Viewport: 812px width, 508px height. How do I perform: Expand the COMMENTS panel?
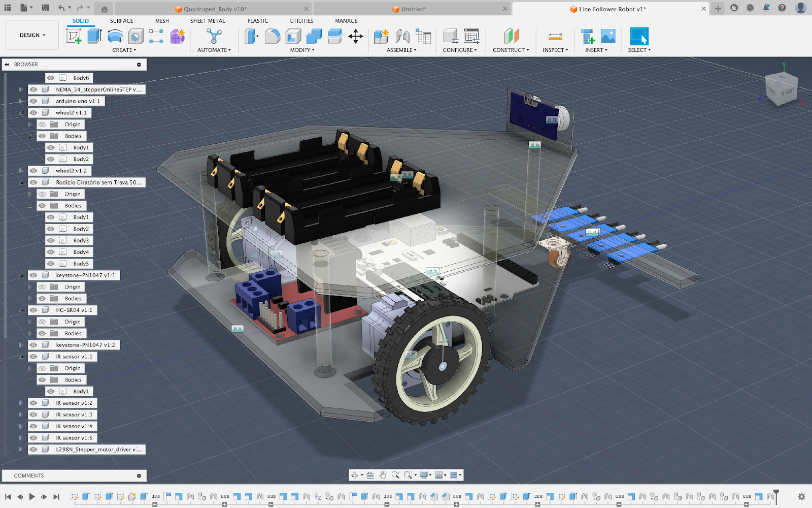click(x=139, y=475)
